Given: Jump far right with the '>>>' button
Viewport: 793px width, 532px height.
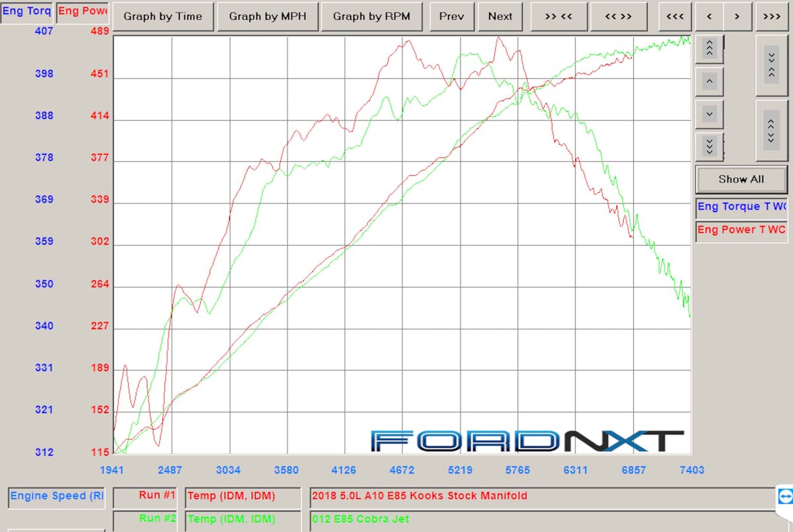Looking at the screenshot, I should [771, 17].
